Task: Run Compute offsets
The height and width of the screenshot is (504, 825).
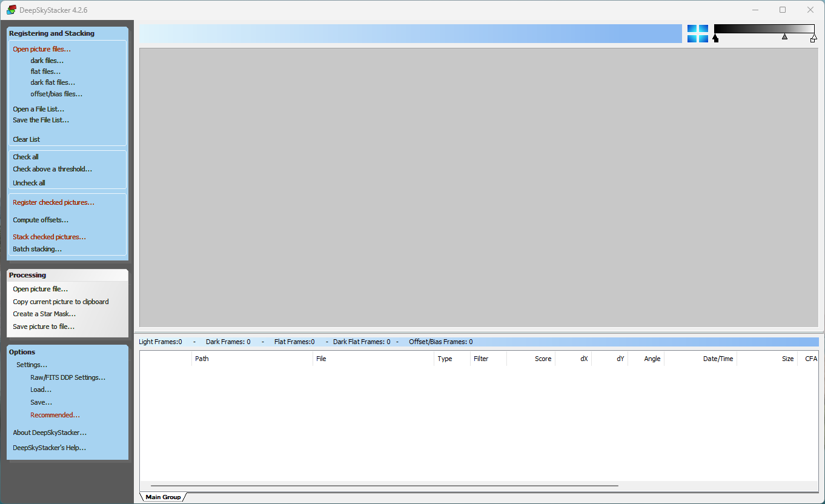Action: 41,220
